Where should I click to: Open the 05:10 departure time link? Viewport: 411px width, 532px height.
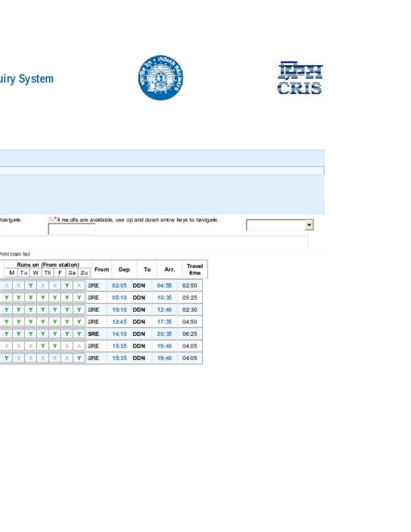[119, 298]
